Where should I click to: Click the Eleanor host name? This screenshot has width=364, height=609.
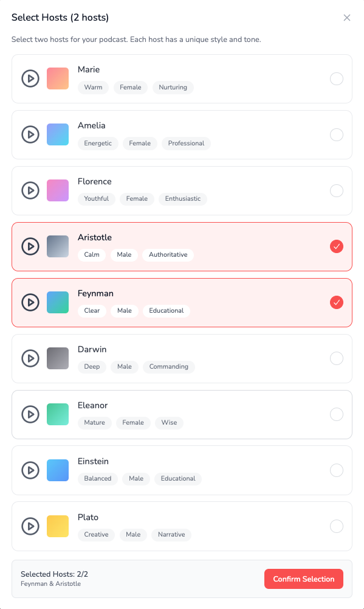click(x=92, y=405)
